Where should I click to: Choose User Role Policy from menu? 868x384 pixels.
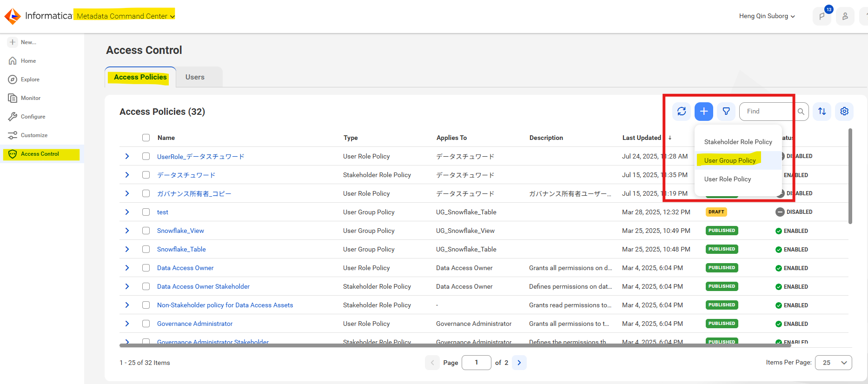(738, 179)
